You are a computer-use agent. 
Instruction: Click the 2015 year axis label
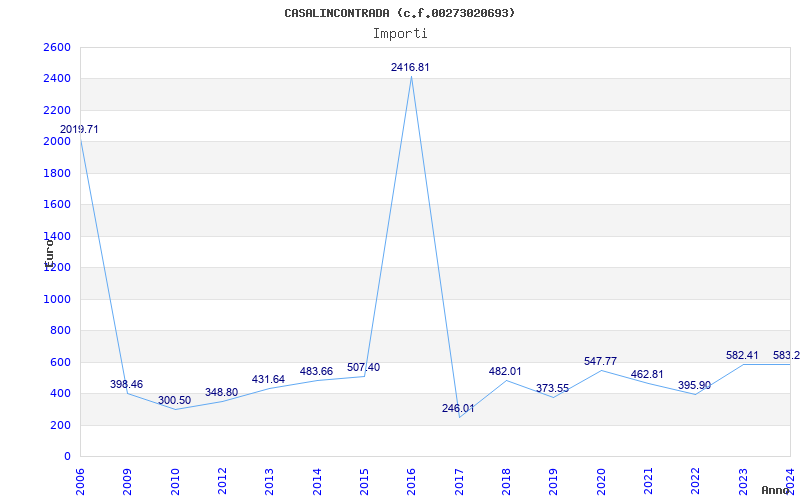click(x=364, y=481)
